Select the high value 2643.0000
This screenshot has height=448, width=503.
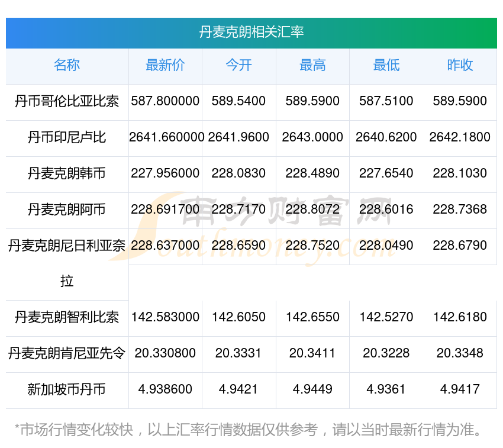click(312, 137)
